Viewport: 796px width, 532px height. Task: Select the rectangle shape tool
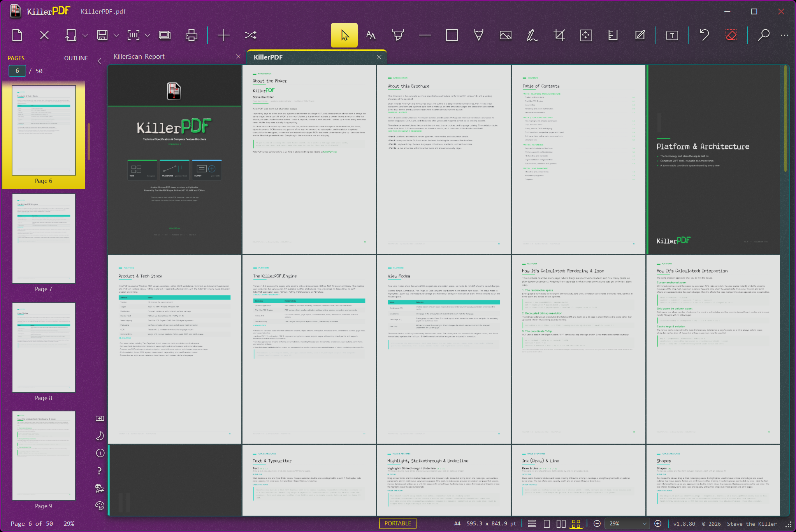[452, 35]
